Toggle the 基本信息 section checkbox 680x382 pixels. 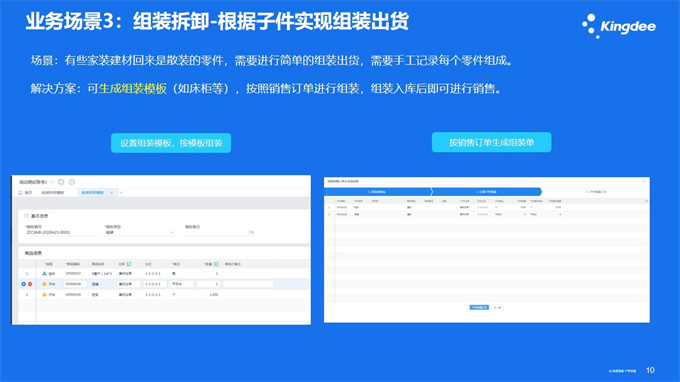tap(26, 215)
